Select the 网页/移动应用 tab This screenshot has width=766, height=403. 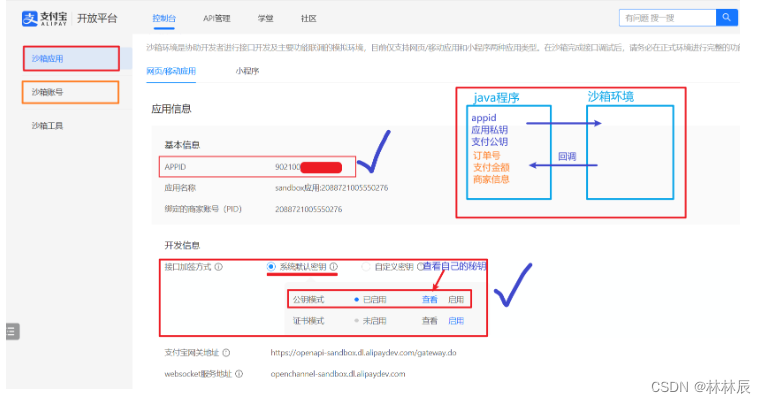(x=171, y=71)
